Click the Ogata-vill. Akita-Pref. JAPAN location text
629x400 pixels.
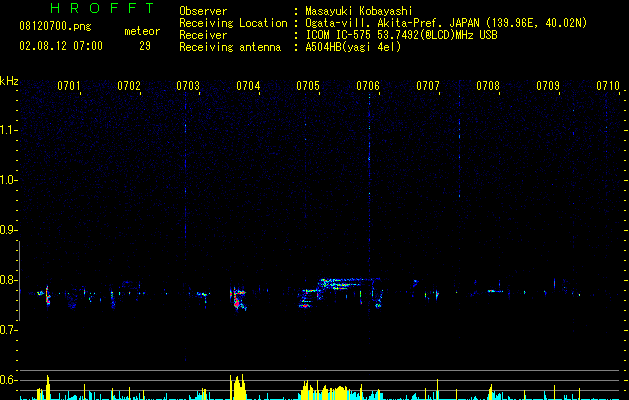446,23
